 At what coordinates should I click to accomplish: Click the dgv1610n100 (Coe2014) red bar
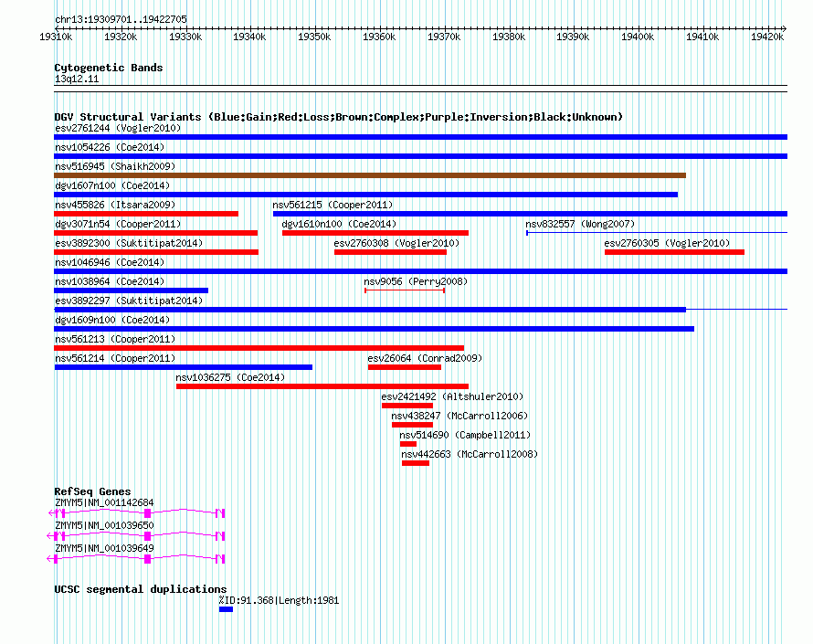point(375,233)
